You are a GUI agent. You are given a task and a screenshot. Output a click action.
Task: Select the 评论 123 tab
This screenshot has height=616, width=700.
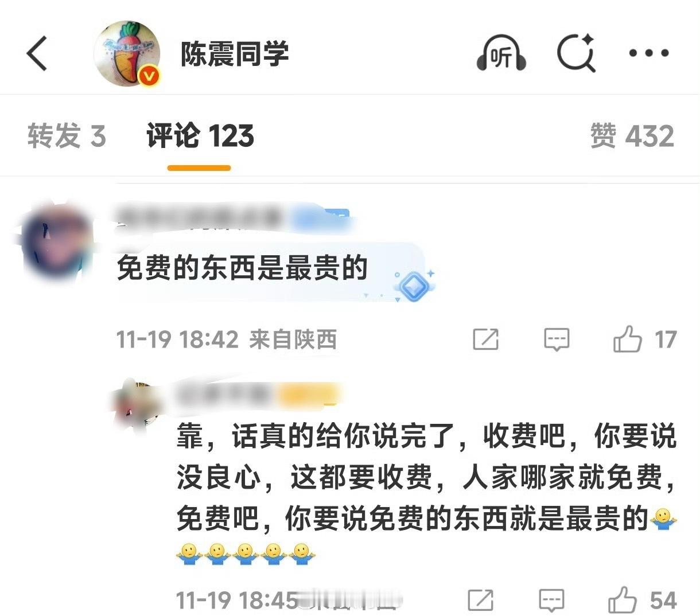tap(200, 136)
